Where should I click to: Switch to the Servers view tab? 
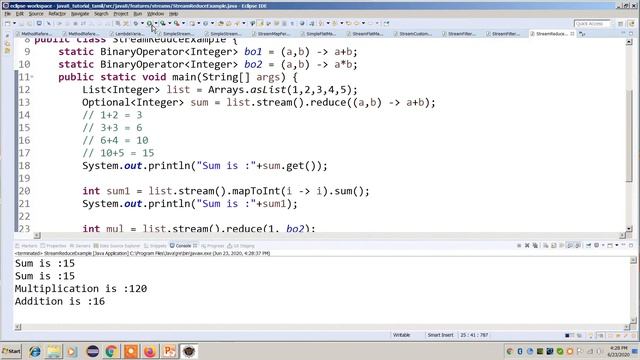[x=80, y=246]
